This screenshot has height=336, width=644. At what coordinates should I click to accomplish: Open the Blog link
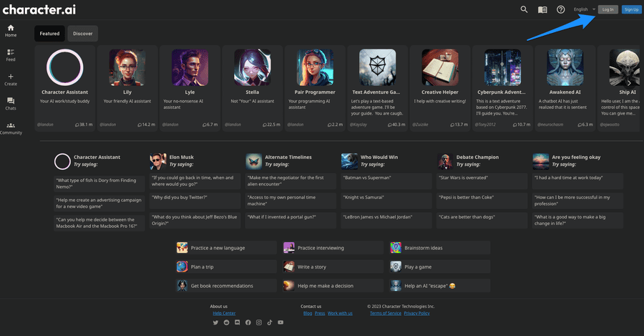tap(308, 313)
